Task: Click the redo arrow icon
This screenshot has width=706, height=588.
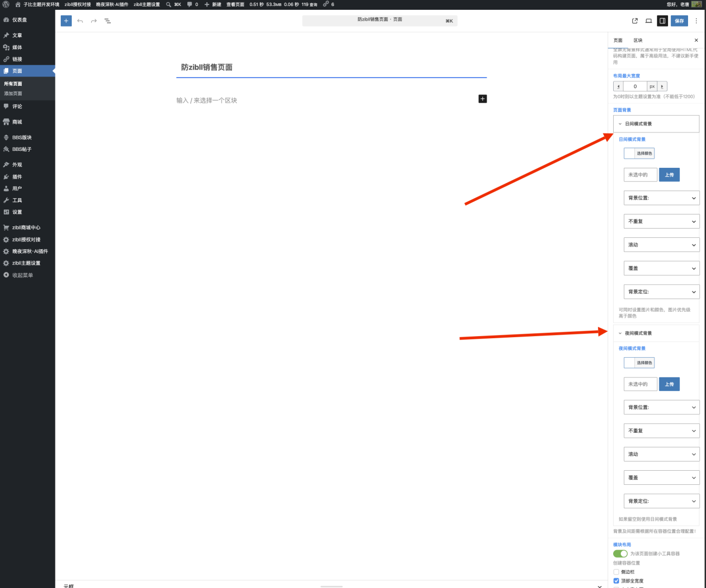Action: (93, 21)
